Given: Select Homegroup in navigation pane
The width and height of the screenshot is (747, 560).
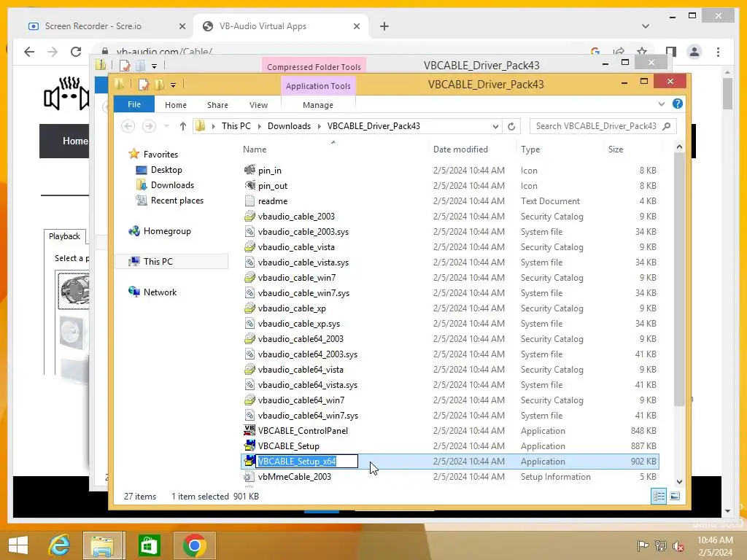Looking at the screenshot, I should (x=167, y=231).
